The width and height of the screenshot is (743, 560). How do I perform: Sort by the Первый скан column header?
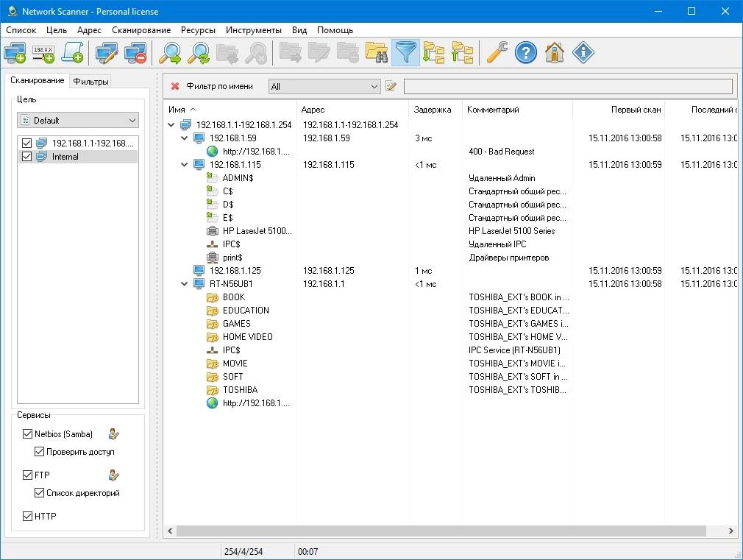619,110
